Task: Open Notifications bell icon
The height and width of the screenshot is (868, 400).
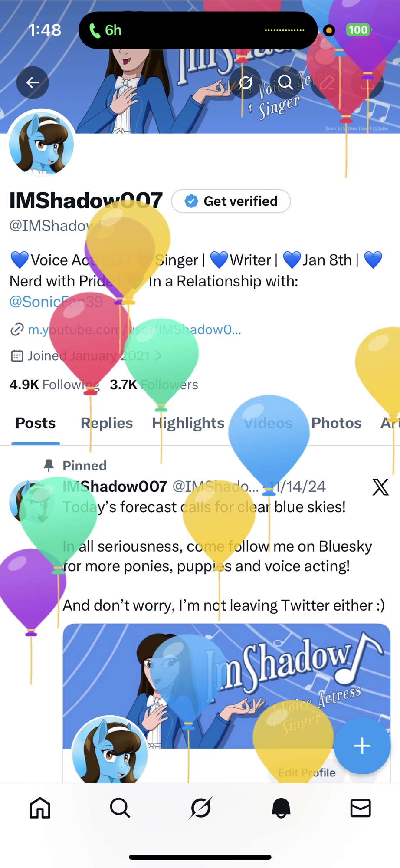Action: click(x=281, y=808)
